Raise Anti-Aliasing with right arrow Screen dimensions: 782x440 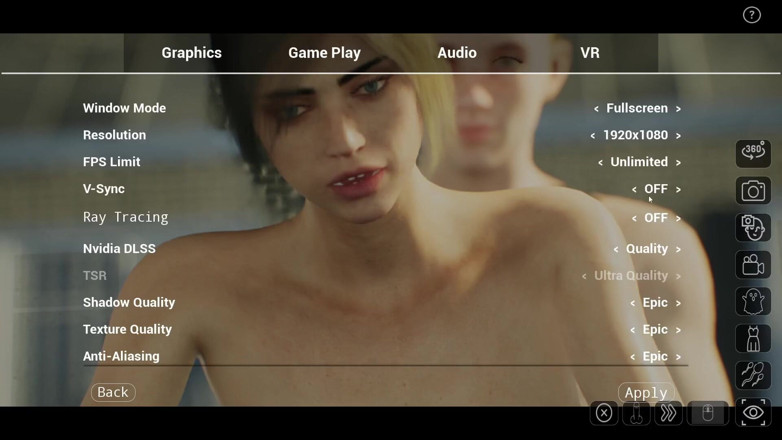(x=678, y=357)
